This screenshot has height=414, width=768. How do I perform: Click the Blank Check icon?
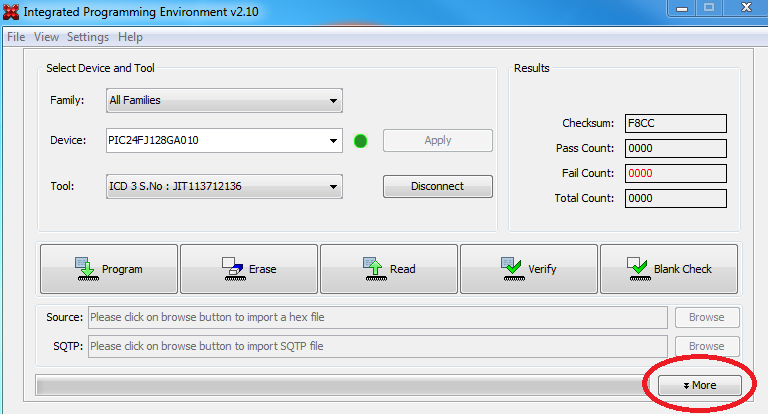637,268
